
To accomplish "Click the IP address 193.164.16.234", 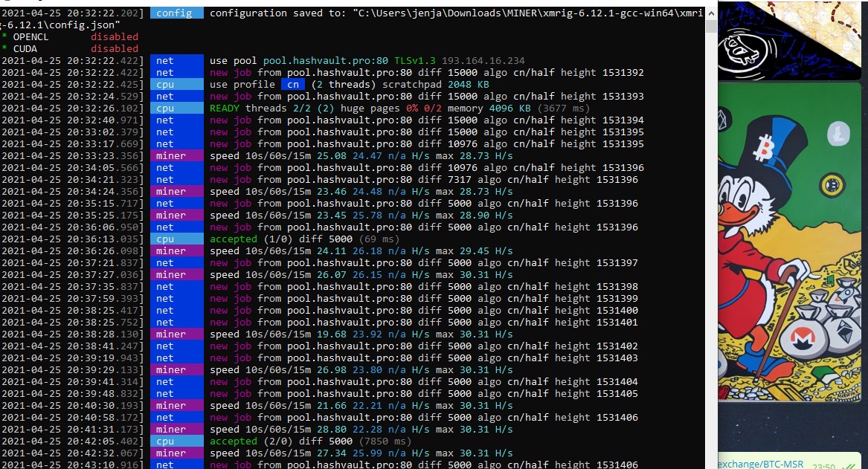I will click(x=483, y=60).
